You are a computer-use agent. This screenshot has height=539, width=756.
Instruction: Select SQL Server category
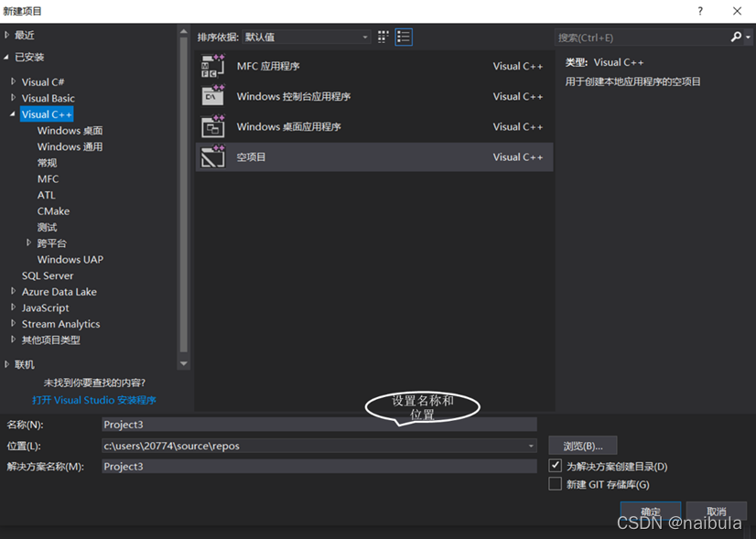coord(48,275)
